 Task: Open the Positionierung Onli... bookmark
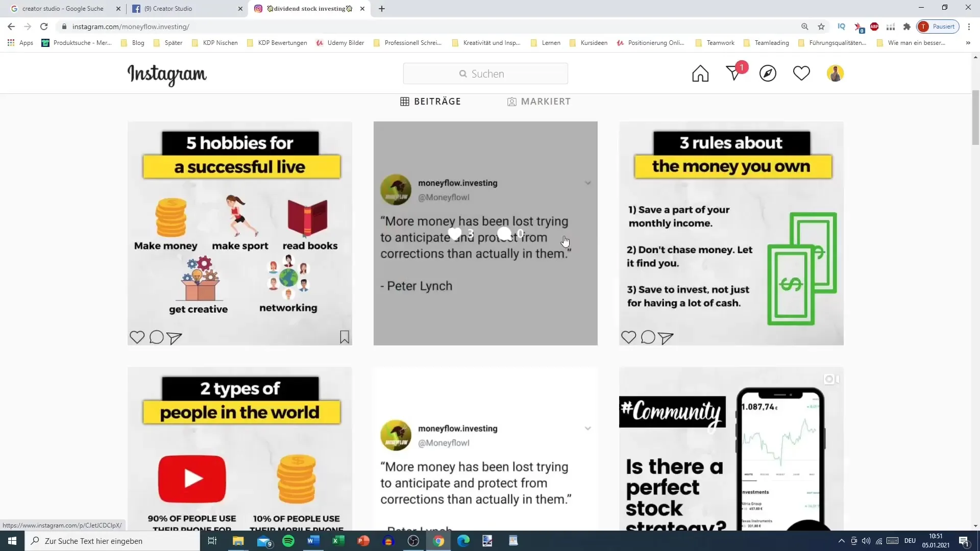coord(651,43)
